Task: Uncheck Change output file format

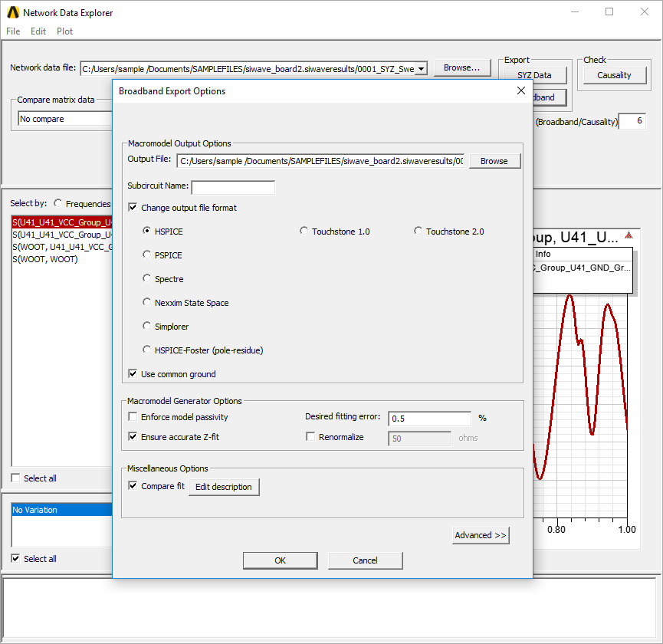Action: pos(133,207)
